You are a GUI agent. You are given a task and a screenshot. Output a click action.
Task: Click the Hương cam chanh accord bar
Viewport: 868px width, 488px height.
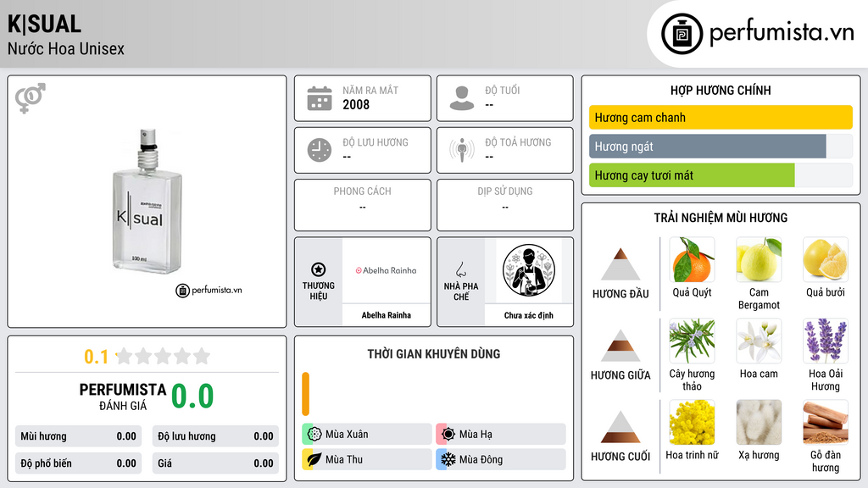[721, 117]
